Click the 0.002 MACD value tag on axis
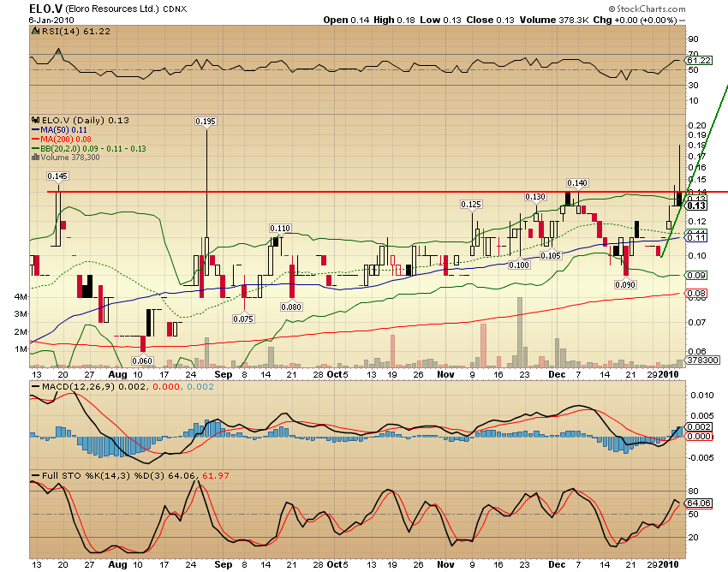Viewport: 728px width, 572px height. (699, 426)
